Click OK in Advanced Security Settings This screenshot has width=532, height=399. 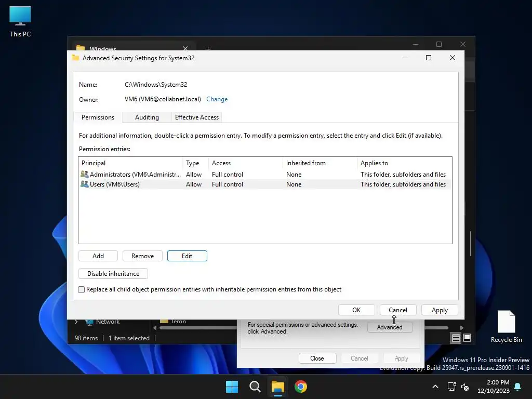coord(356,310)
